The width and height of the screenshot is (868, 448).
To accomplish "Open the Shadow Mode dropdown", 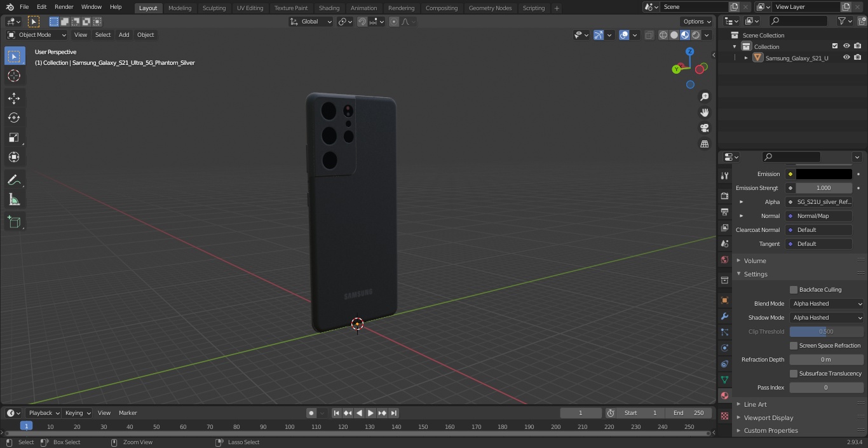I will (827, 318).
